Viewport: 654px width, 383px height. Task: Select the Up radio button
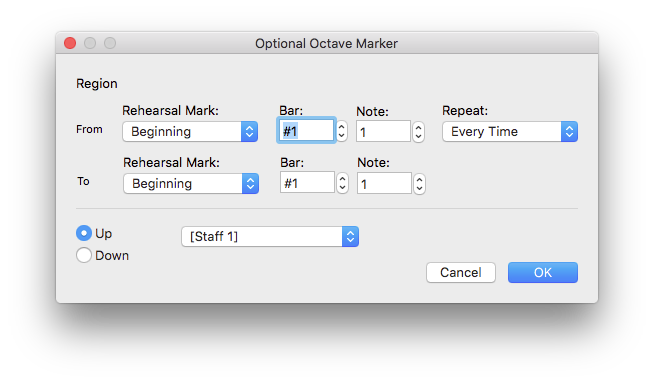(x=84, y=233)
